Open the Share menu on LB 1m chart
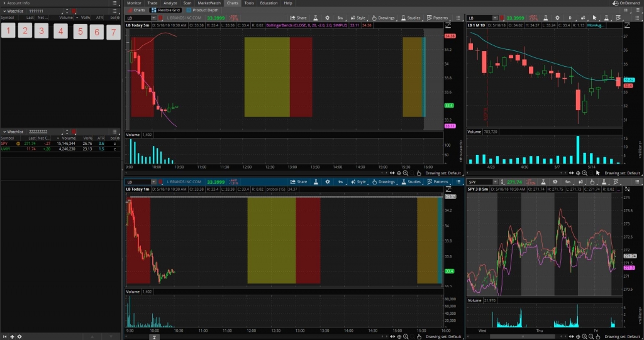This screenshot has width=644, height=340. coord(299,182)
